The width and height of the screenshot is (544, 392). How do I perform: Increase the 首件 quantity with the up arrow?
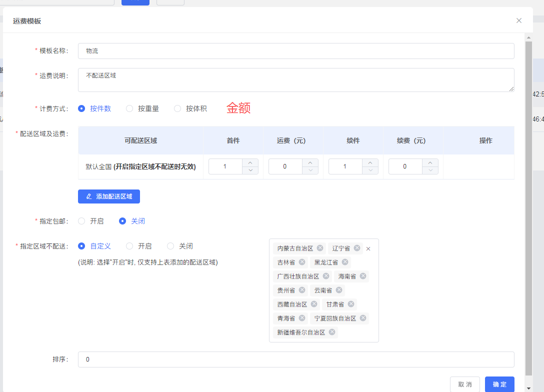tap(250, 162)
